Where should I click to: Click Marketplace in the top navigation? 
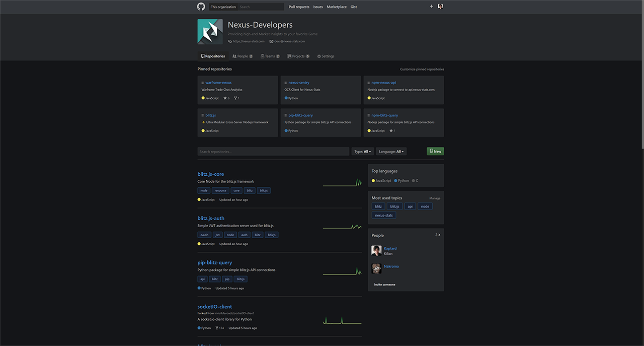click(x=337, y=7)
